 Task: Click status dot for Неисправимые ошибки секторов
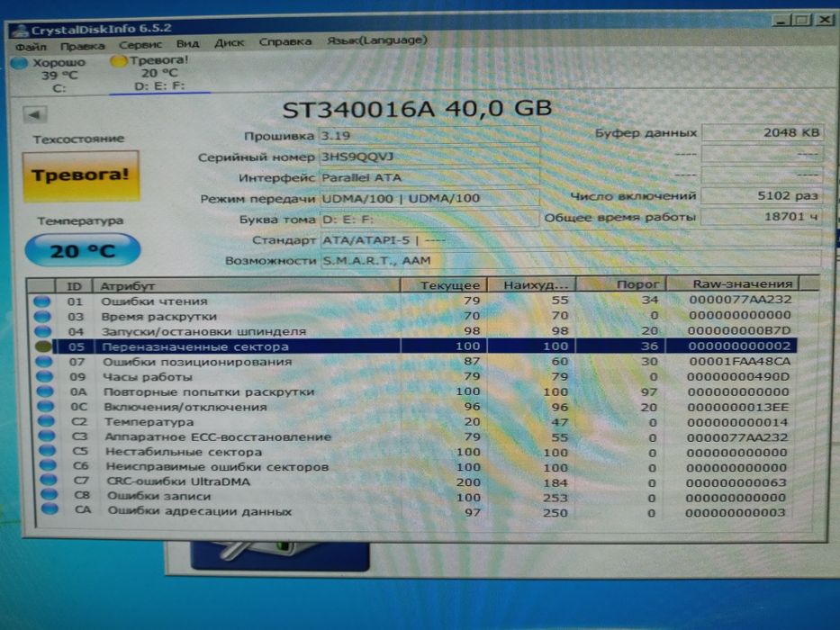[x=48, y=465]
